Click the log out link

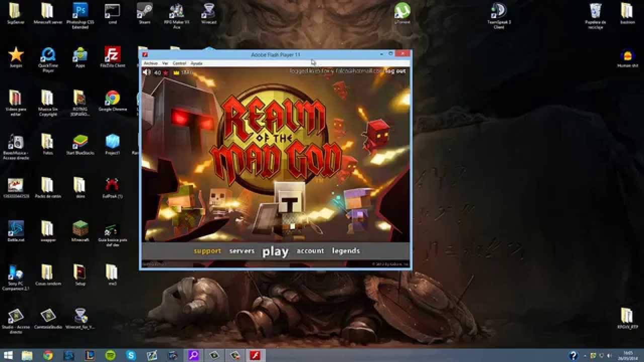[x=396, y=71]
